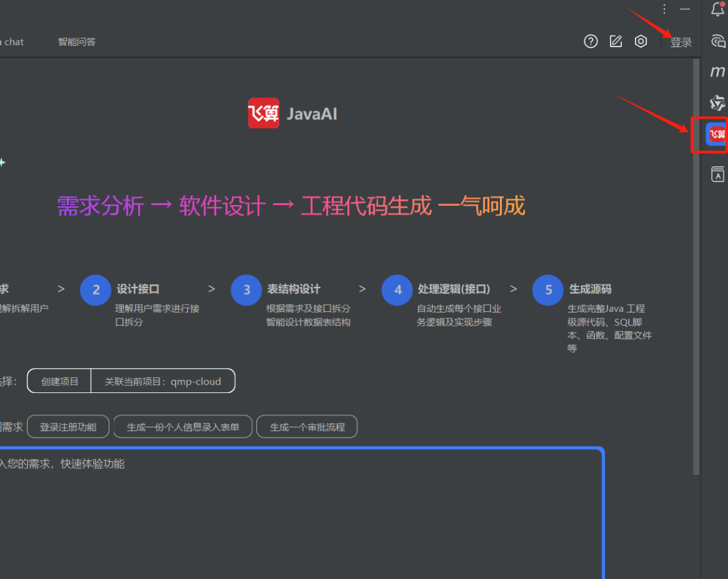This screenshot has width=728, height=579.
Task: Choose 关联当前项目: qmp-cloud option
Action: click(x=163, y=381)
